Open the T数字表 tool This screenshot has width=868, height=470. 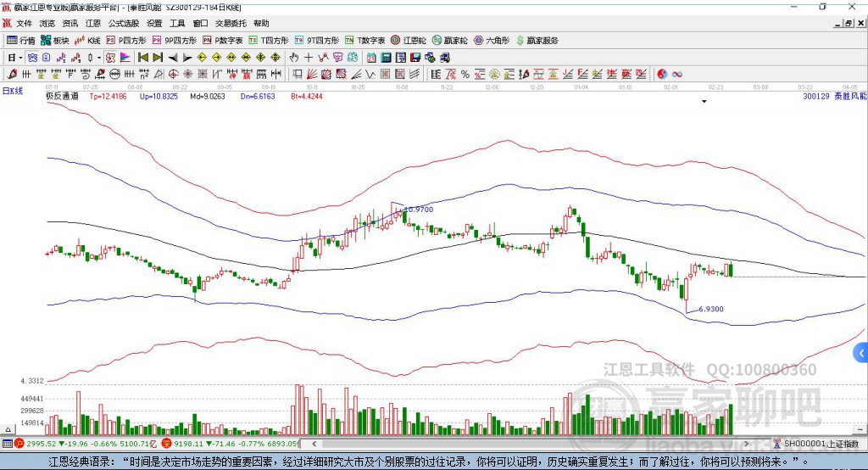point(364,41)
